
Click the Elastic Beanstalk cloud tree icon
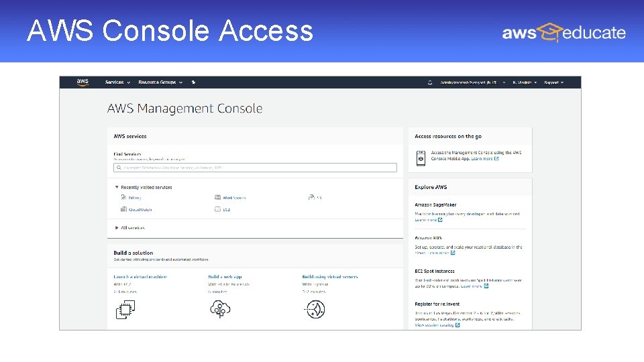220,310
